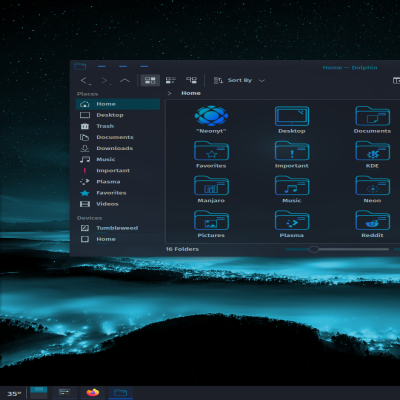This screenshot has height=400, width=400.
Task: Click the Sort By chevron arrow
Action: coord(262,81)
